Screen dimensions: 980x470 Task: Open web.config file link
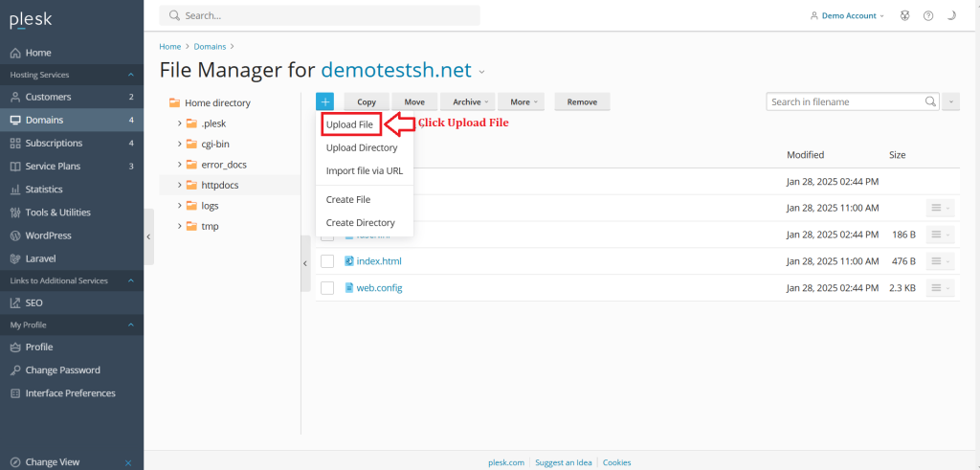[x=379, y=288]
